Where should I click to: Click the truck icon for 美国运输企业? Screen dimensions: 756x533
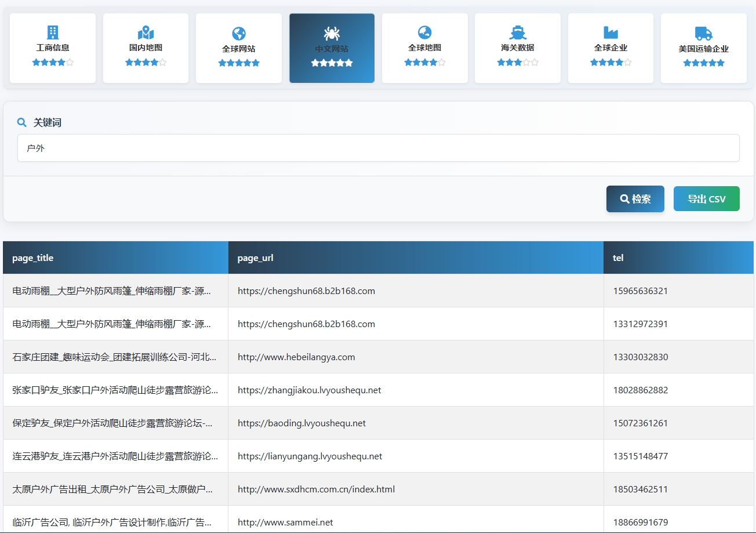[704, 33]
